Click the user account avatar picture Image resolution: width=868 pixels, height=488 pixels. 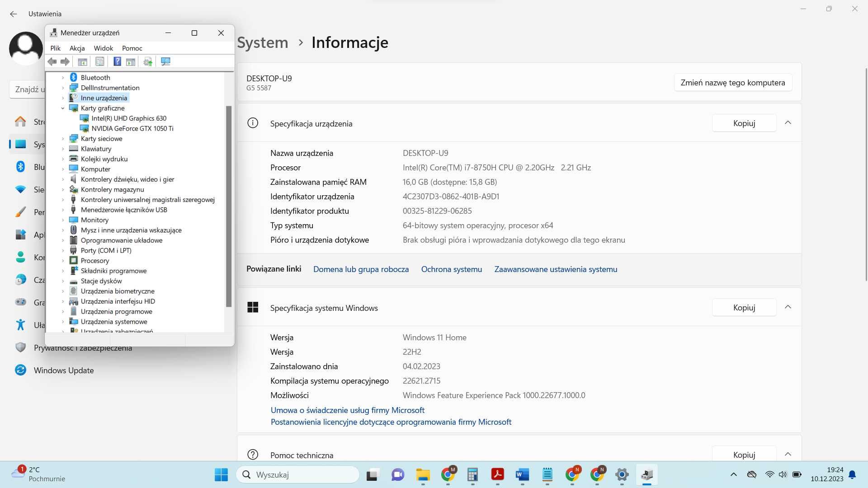pyautogui.click(x=26, y=49)
